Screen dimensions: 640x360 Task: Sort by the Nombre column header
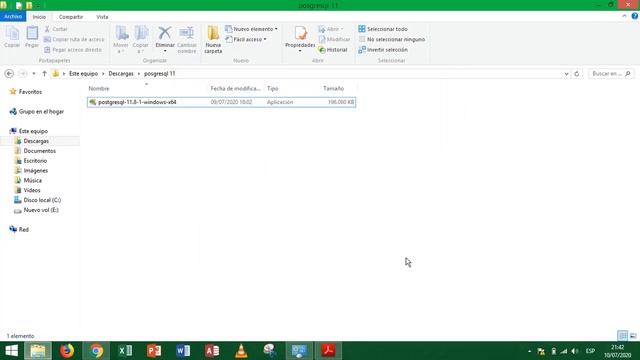coord(99,88)
